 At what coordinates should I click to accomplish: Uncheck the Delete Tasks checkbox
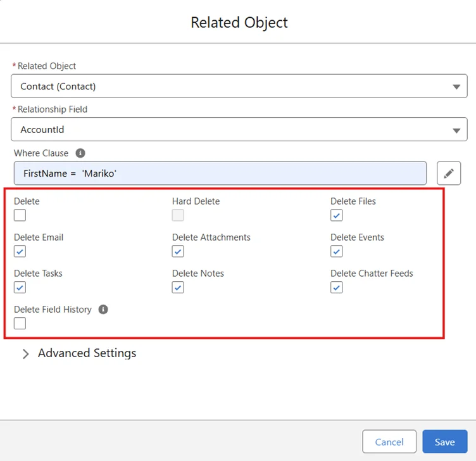20,287
